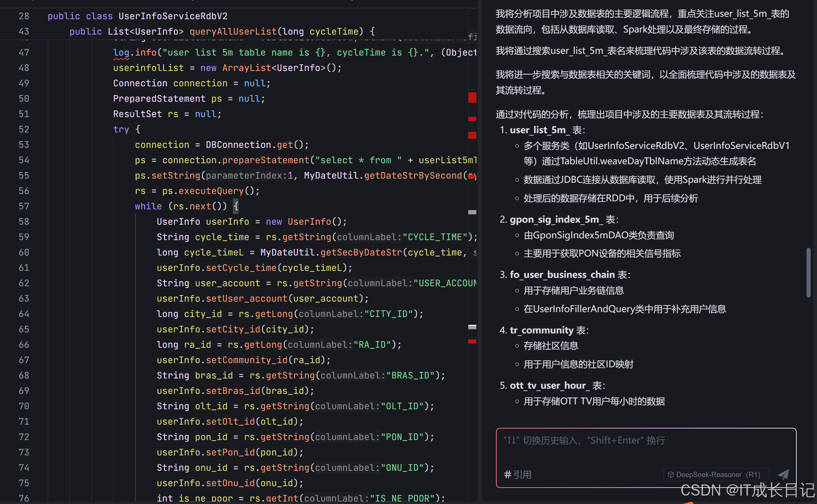Jump to the sticky queryAllUserList method header
817x504 pixels.
pos(233,31)
